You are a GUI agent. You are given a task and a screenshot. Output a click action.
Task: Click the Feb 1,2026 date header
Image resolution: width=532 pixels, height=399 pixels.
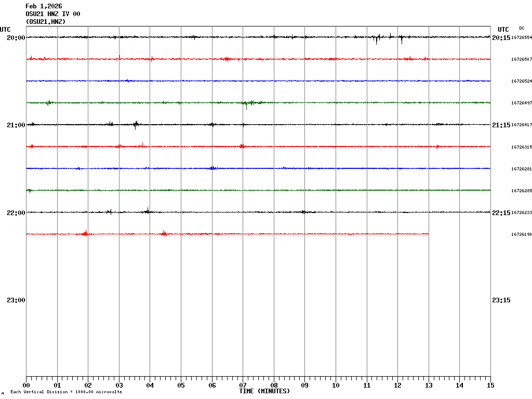[x=44, y=6]
